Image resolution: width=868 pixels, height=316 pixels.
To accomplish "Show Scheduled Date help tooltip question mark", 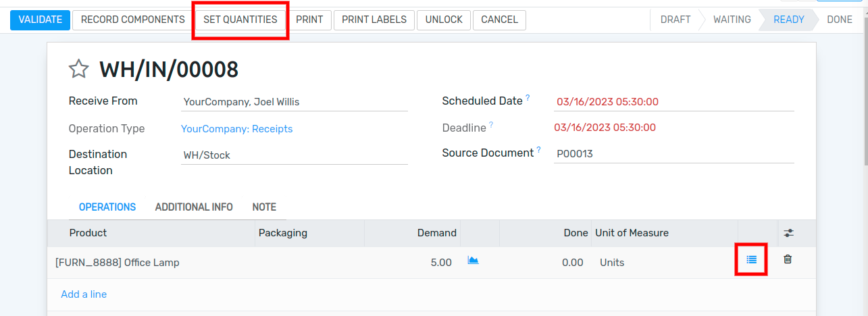I will click(x=528, y=98).
